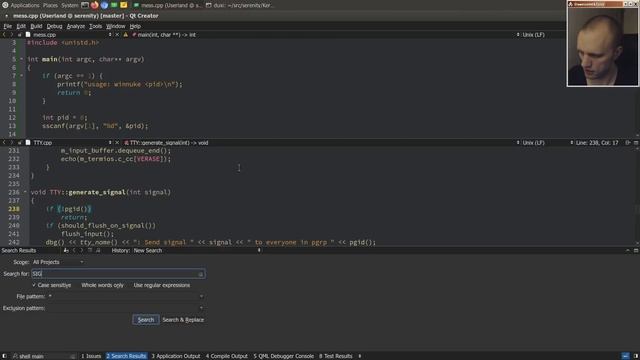The height and width of the screenshot is (360, 640).
Task: Toggle Use regular expressions checkbox
Action: click(x=161, y=285)
